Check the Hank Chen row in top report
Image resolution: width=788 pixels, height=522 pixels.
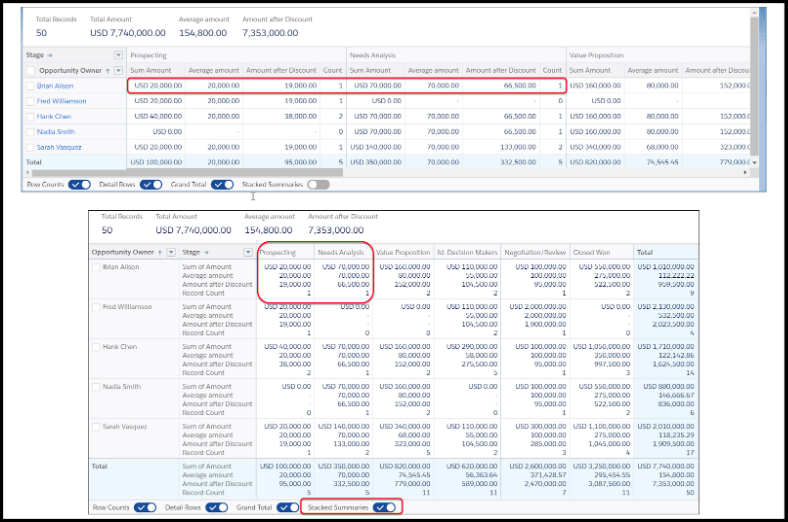tap(31, 117)
